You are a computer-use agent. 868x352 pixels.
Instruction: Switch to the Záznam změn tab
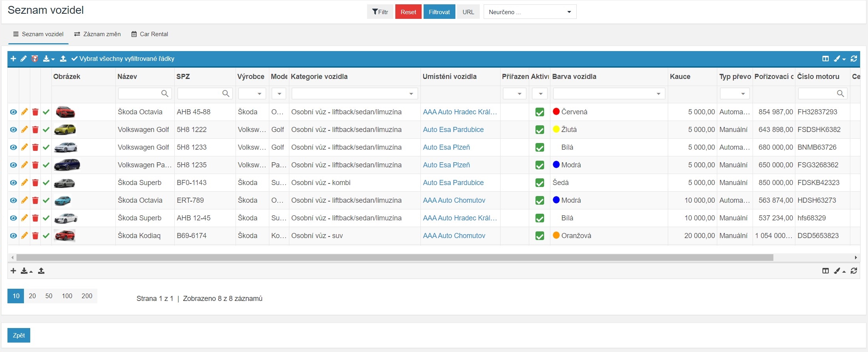click(x=97, y=34)
